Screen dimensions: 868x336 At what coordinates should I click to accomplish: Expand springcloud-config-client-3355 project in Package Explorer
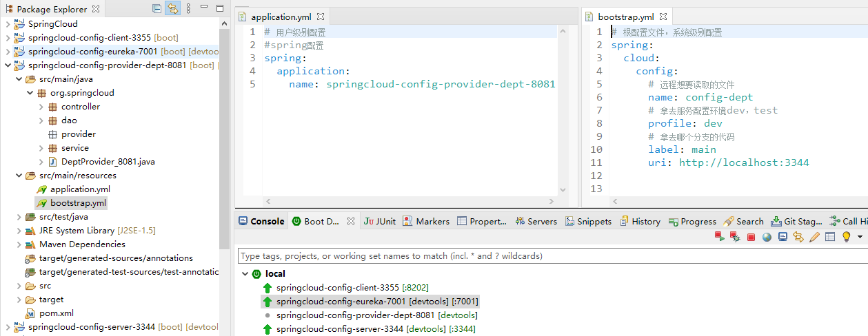pos(8,37)
